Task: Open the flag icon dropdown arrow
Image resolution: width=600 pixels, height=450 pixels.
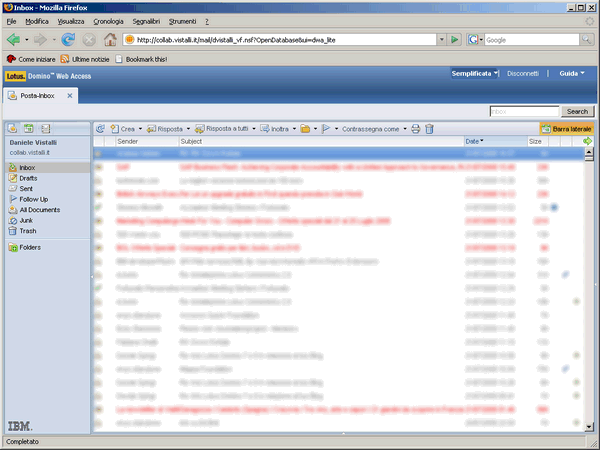Action: point(336,129)
